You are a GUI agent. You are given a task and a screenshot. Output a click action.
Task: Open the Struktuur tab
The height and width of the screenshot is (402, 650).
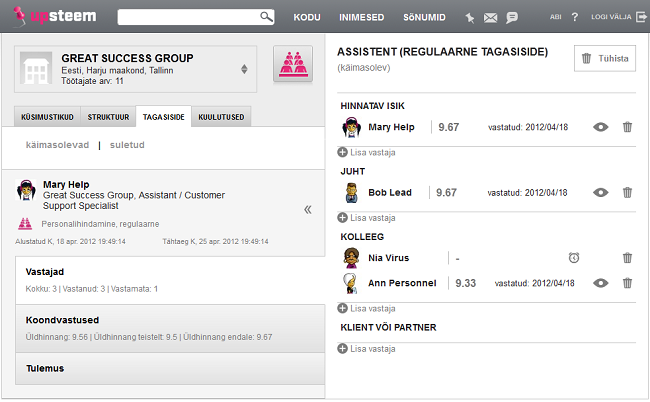pos(108,117)
